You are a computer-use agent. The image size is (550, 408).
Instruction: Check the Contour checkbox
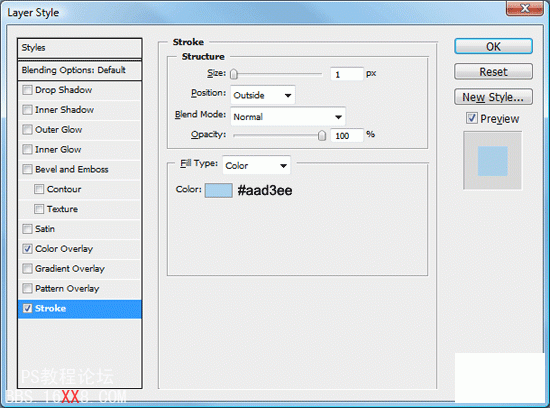click(x=39, y=189)
